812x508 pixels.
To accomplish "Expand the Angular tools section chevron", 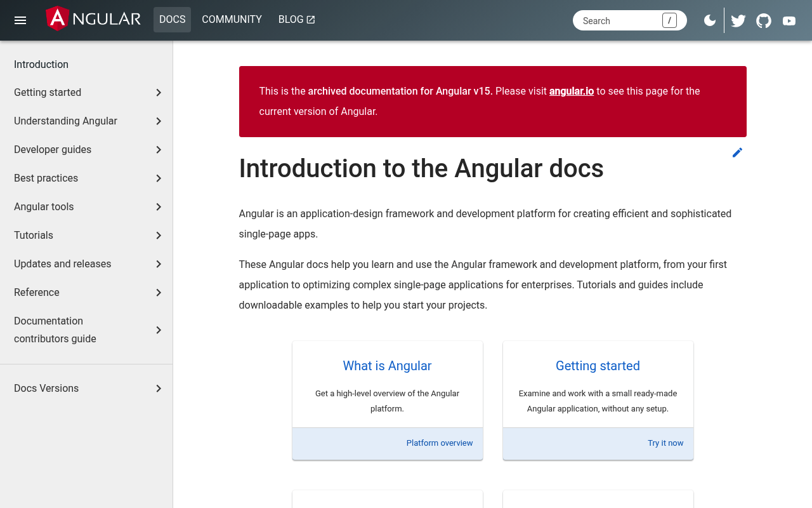I will (159, 207).
